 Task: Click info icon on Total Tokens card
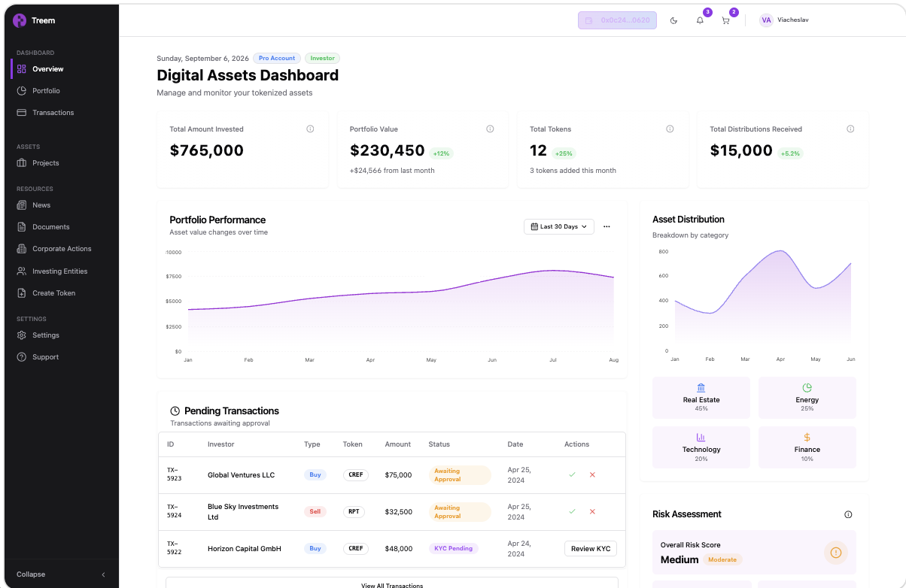670,129
